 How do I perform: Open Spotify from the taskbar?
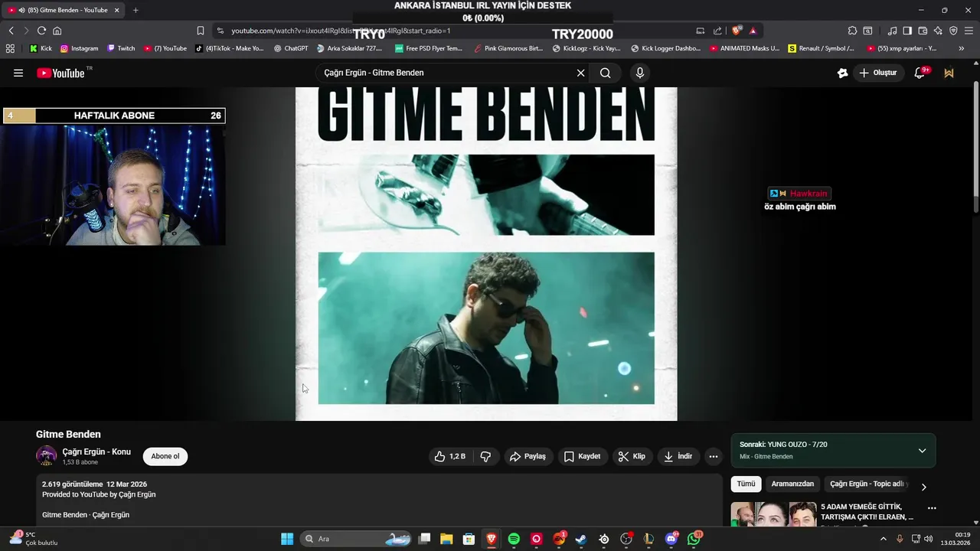pyautogui.click(x=514, y=539)
